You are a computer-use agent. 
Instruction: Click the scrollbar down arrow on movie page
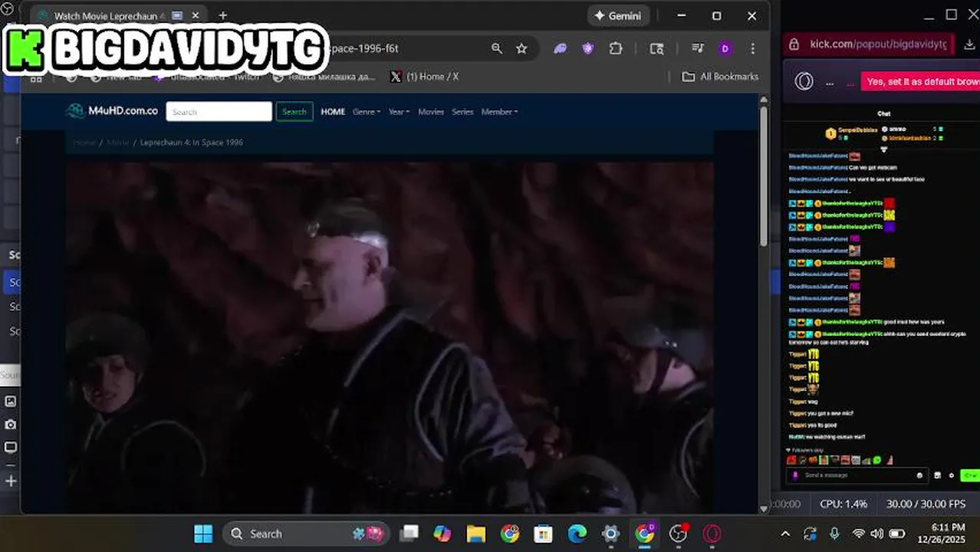point(763,508)
